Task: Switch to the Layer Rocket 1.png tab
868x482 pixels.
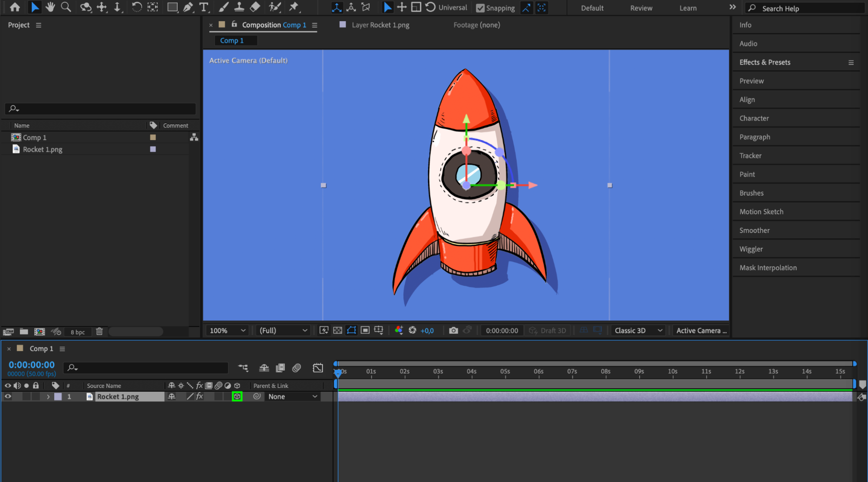Action: [380, 25]
